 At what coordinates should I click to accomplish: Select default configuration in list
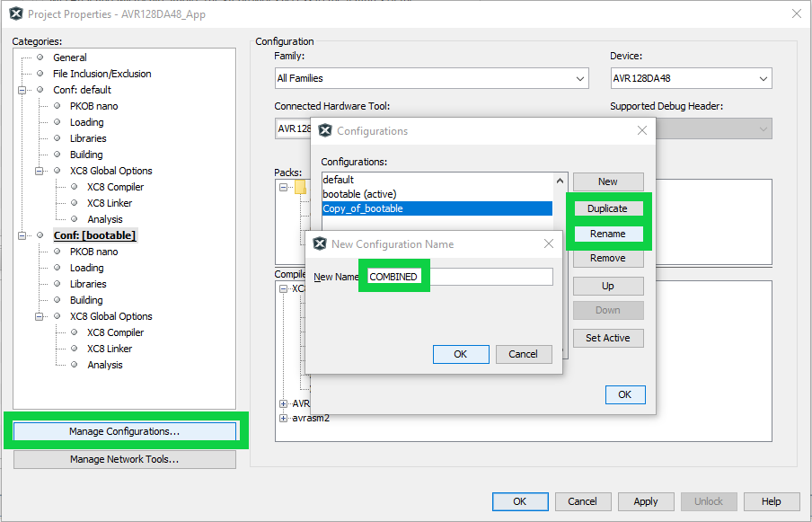tap(339, 180)
